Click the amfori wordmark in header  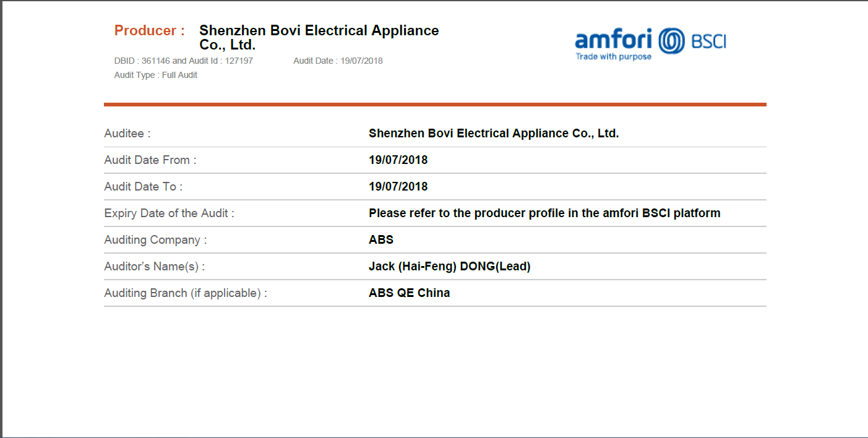pyautogui.click(x=614, y=40)
